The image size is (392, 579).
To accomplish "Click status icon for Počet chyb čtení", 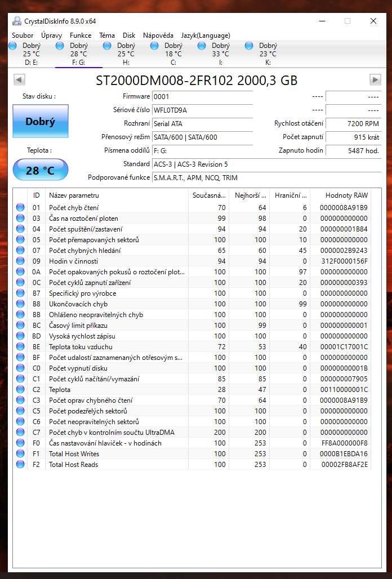I will pos(20,207).
